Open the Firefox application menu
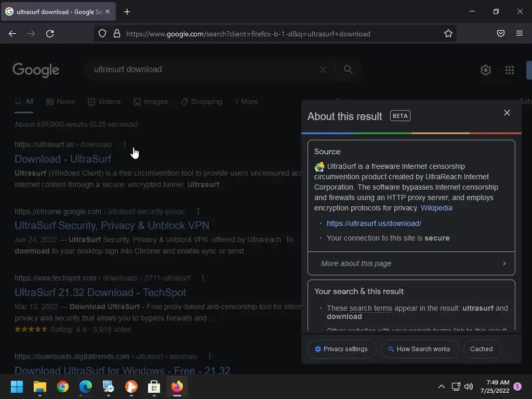The width and height of the screenshot is (532, 399). 520,33
